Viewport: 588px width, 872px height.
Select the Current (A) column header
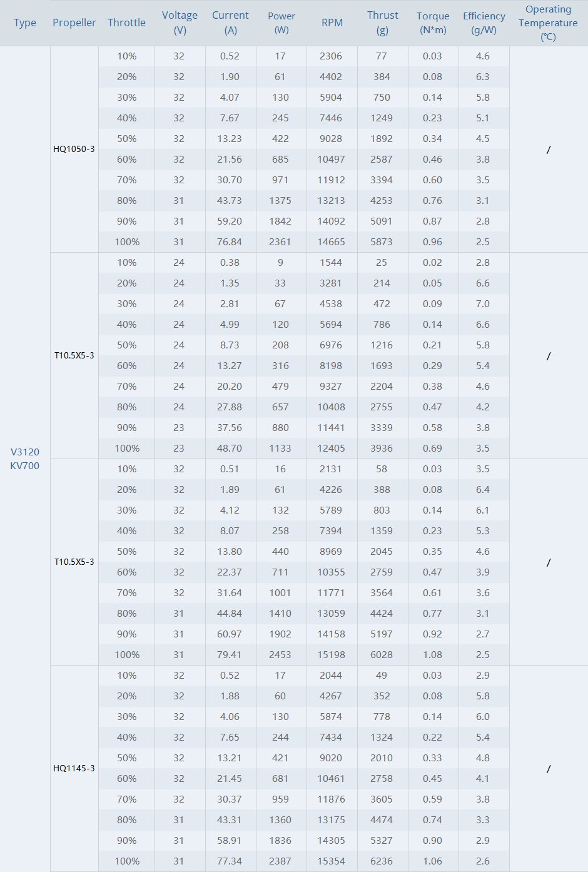[x=230, y=23]
